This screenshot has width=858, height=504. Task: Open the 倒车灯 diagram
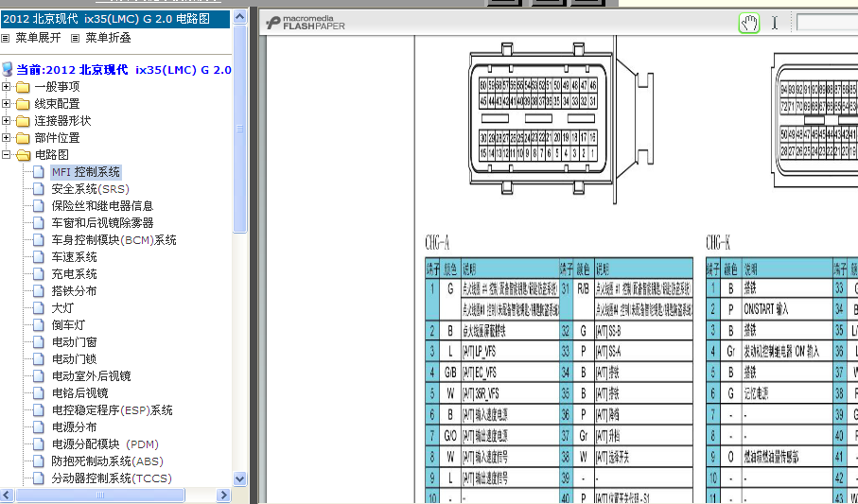[x=68, y=325]
